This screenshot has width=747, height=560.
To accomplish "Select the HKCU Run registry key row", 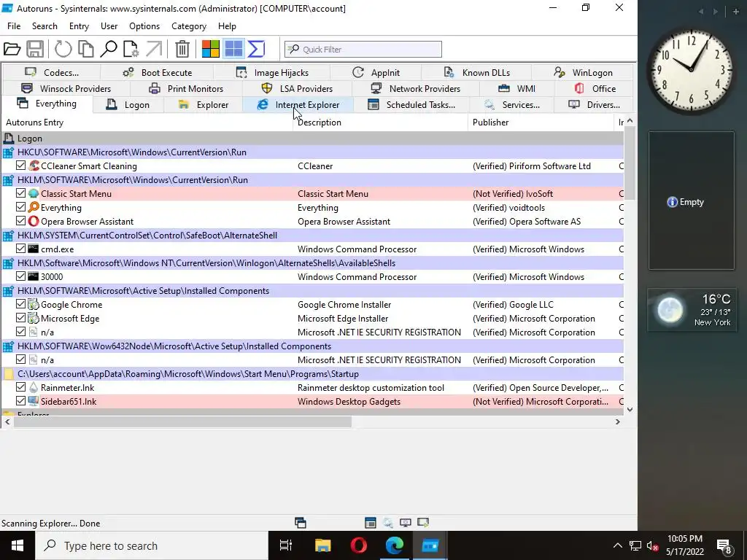I will pos(312,152).
